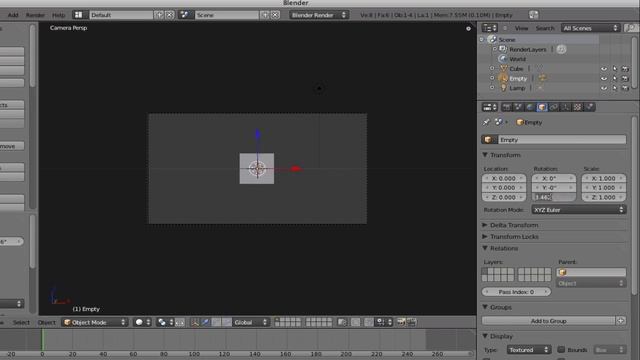This screenshot has width=640, height=360.
Task: Click the Lamp bulb icon in outliner
Action: pyautogui.click(x=503, y=88)
